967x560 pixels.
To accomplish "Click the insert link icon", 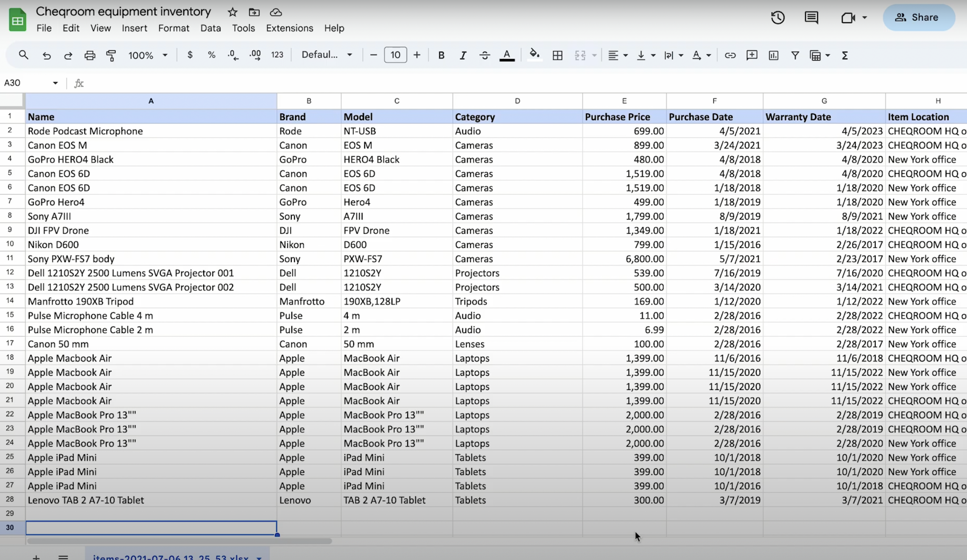I will point(729,55).
